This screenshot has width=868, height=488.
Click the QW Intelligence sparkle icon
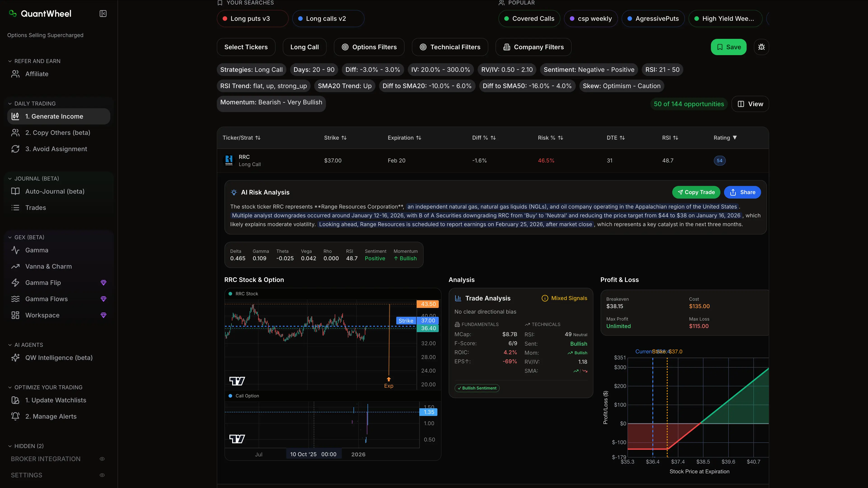[x=15, y=358]
